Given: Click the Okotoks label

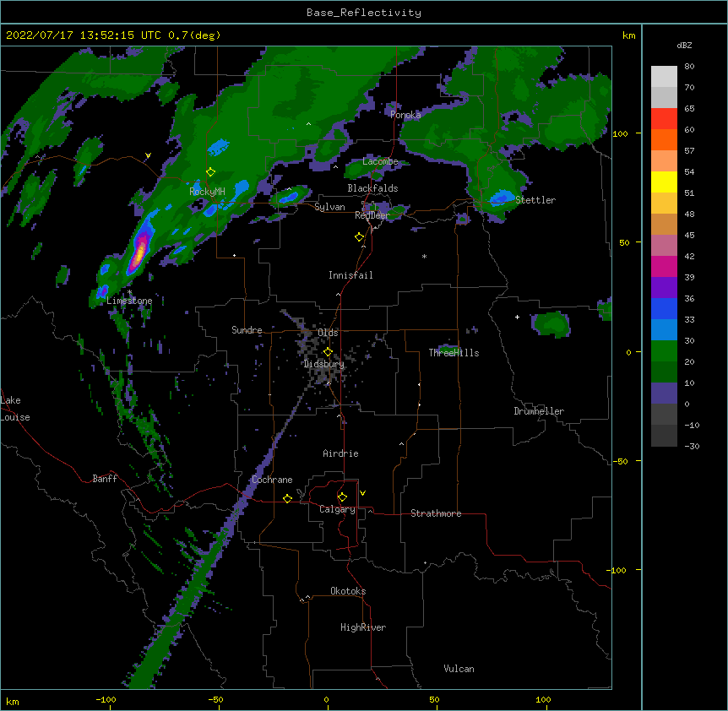Looking at the screenshot, I should click(348, 591).
